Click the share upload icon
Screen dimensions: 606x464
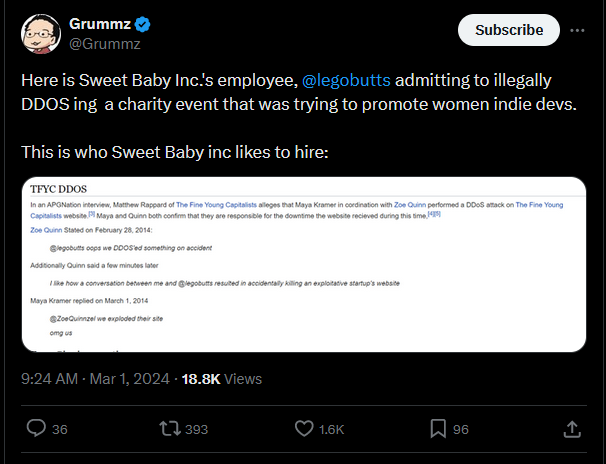tap(572, 428)
